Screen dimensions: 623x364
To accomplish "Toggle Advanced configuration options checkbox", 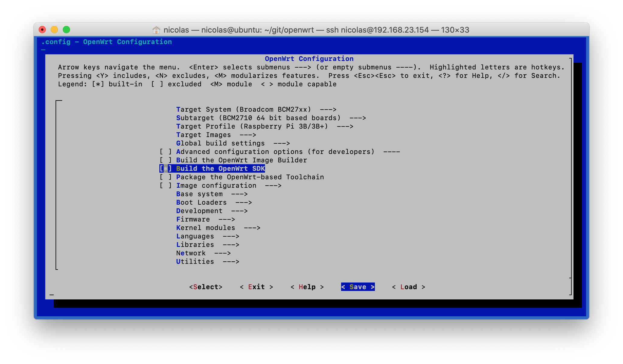I will click(x=165, y=152).
